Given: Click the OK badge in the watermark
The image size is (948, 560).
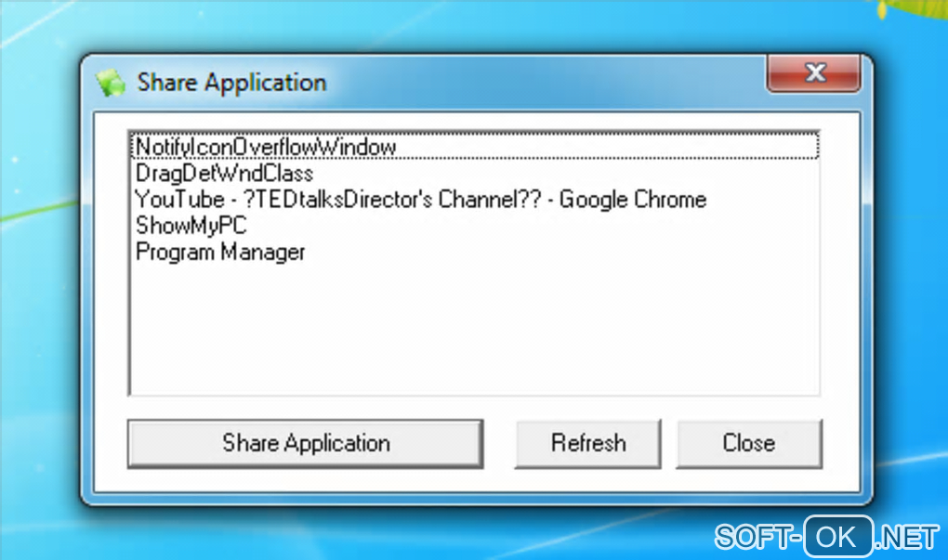Looking at the screenshot, I should point(837,537).
